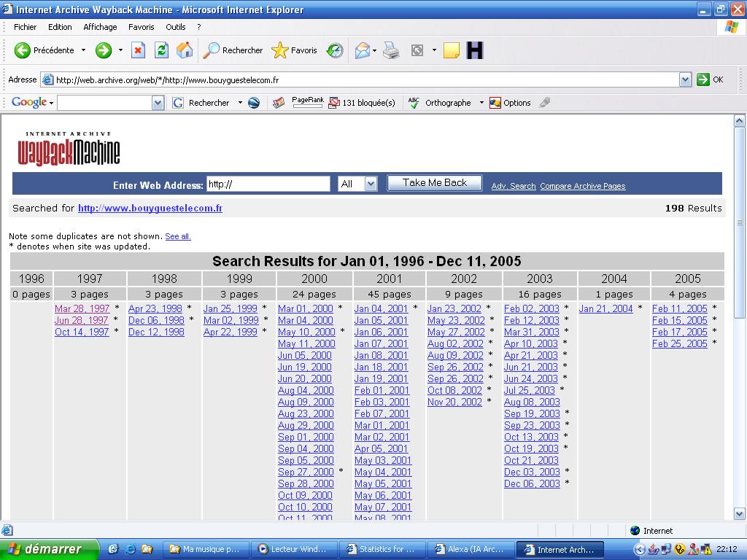Open the Adv. Search link
Viewport: 747px width, 560px height.
click(514, 186)
